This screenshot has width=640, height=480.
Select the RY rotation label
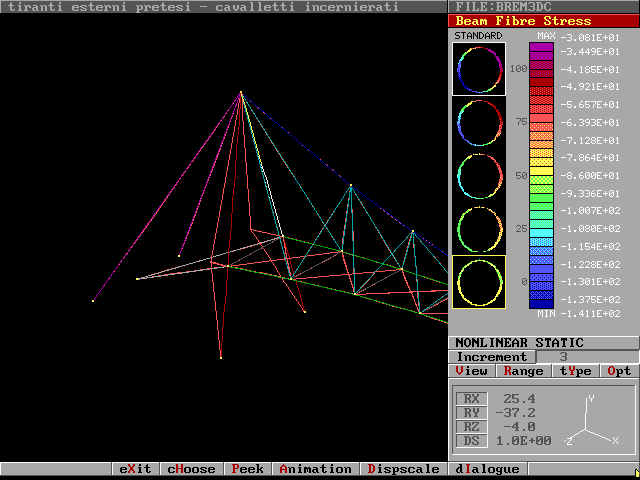[x=471, y=413]
